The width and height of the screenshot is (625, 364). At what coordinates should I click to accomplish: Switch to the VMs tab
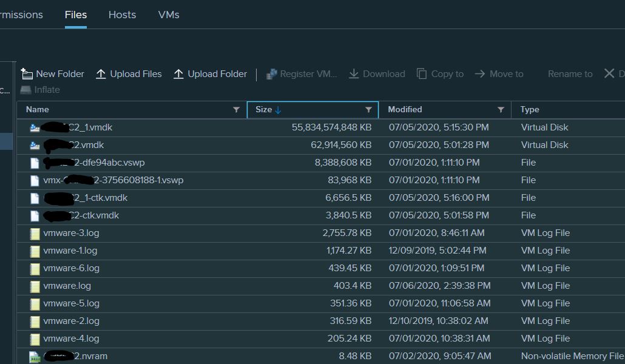pyautogui.click(x=168, y=15)
